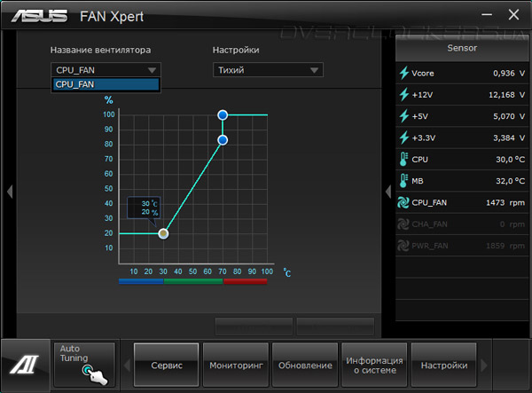Viewport: 532px width, 393px height.
Task: Open the Обновление tab
Action: pos(305,365)
